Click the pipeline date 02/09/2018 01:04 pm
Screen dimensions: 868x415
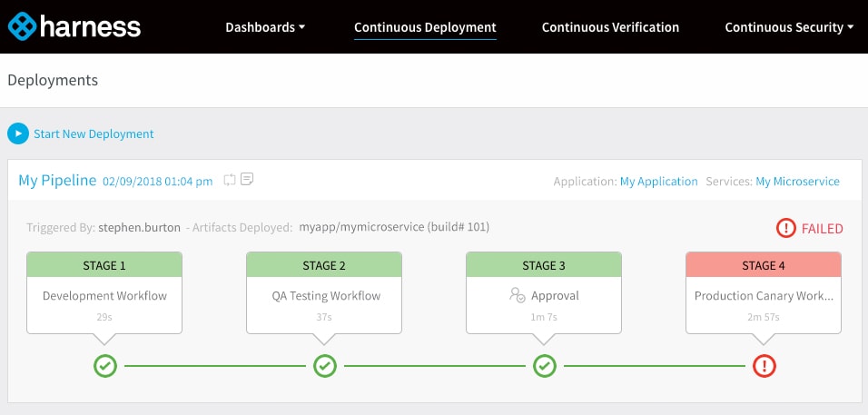(x=158, y=182)
